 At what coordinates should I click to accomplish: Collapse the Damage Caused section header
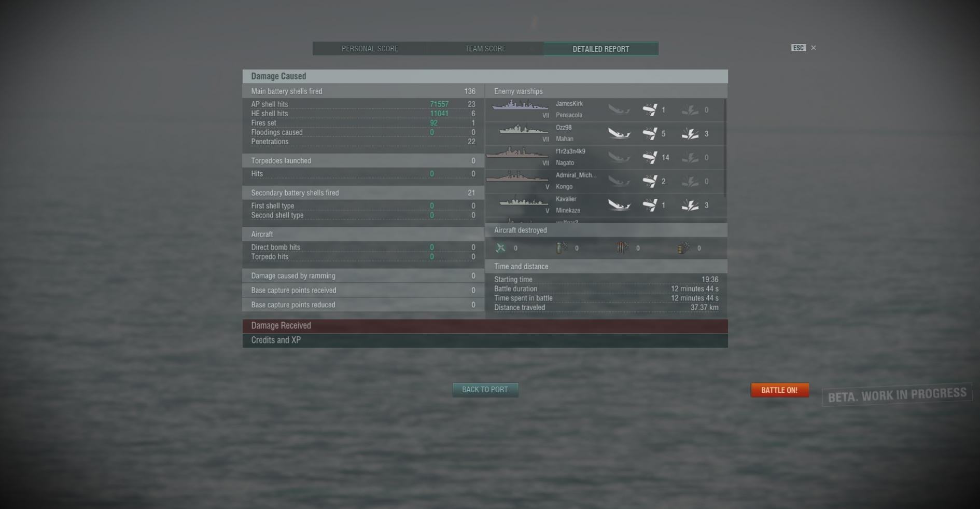pyautogui.click(x=485, y=76)
